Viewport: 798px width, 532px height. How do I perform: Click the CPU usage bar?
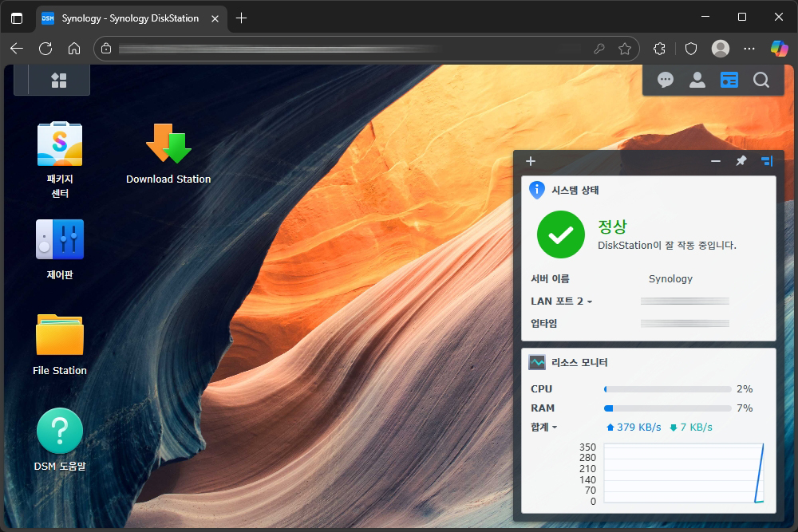point(668,389)
